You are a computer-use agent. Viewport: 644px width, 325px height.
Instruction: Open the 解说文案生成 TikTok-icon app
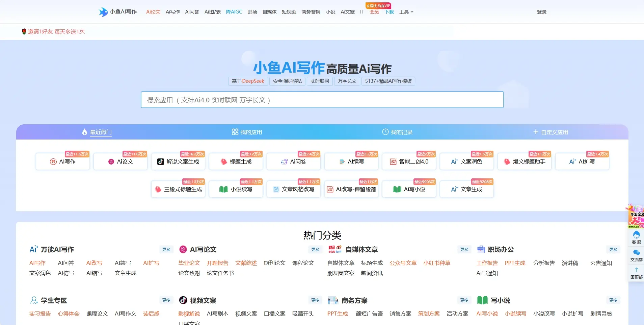point(178,162)
